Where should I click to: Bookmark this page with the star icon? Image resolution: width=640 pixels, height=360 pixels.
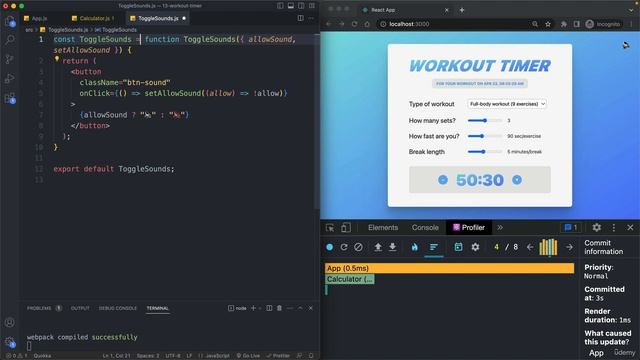click(x=548, y=24)
